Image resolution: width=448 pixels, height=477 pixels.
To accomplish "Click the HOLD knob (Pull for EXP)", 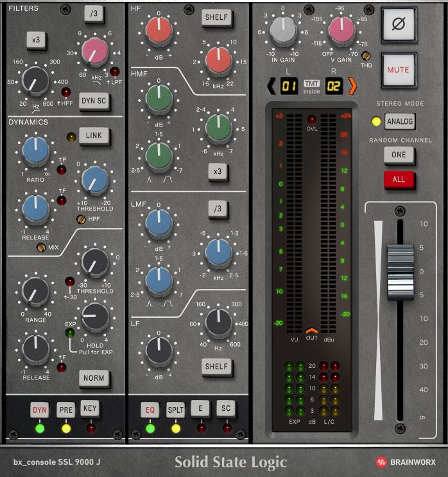I will click(x=95, y=317).
